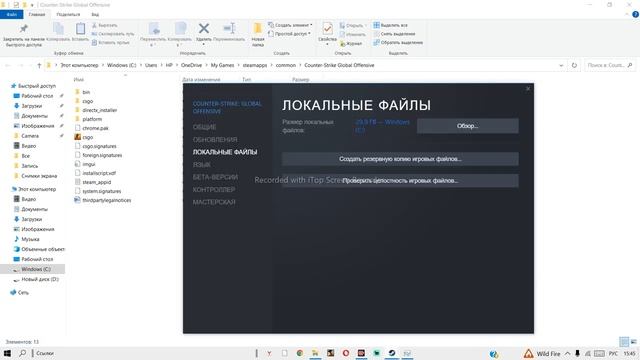Image resolution: width=640 pixels, height=360 pixels.
Task: Click the Steam icon in the taskbar
Action: point(392,353)
